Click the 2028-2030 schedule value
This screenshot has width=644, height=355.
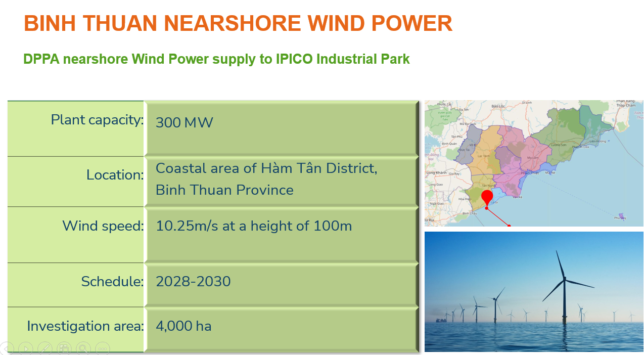point(193,282)
